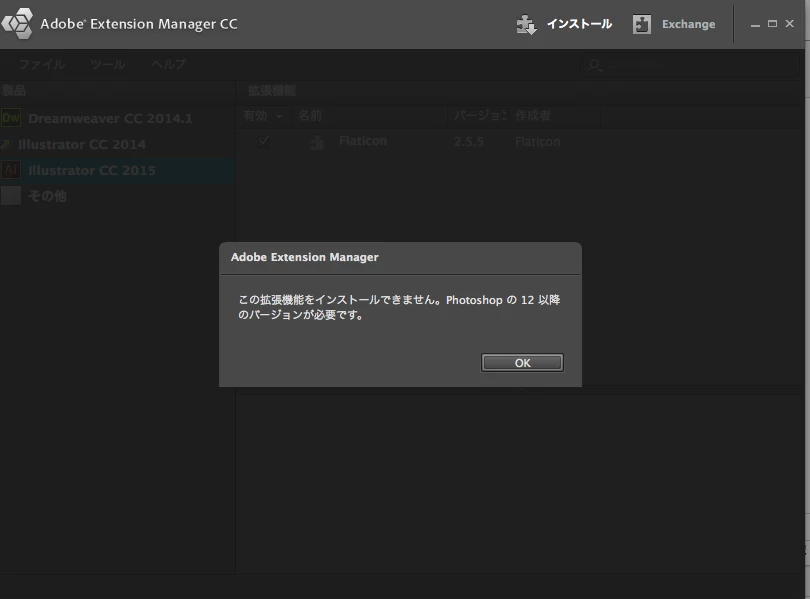Screen dimensions: 810x599
Task: Expand the 有効 column sort arrow
Action: pos(279,117)
